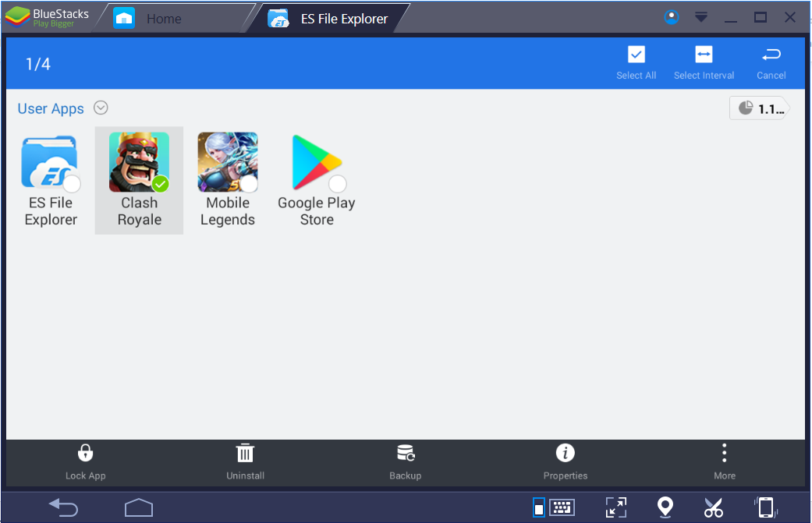The height and width of the screenshot is (523, 812).
Task: Expand the User Apps dropdown arrow
Action: [101, 108]
